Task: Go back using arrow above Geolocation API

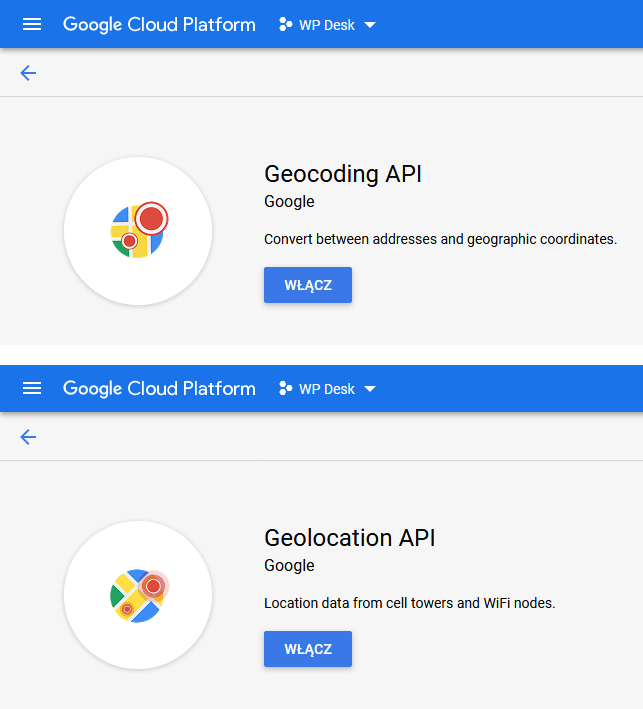Action: tap(28, 437)
